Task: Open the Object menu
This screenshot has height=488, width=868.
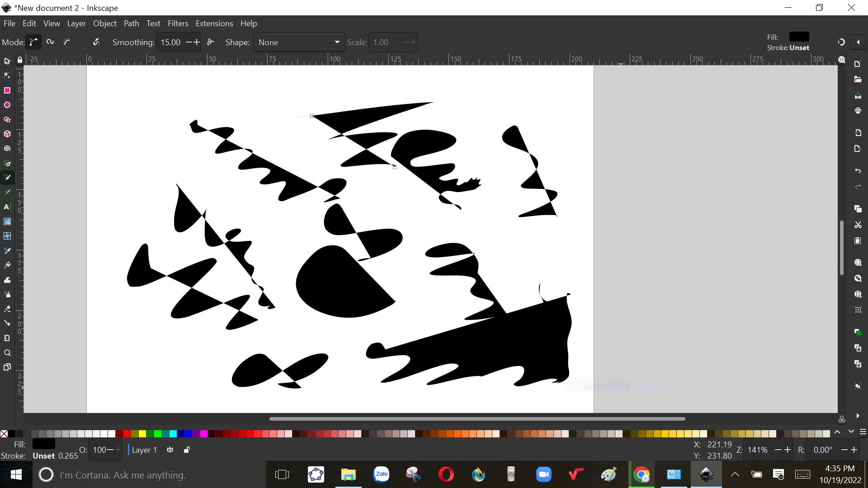Action: pos(105,23)
